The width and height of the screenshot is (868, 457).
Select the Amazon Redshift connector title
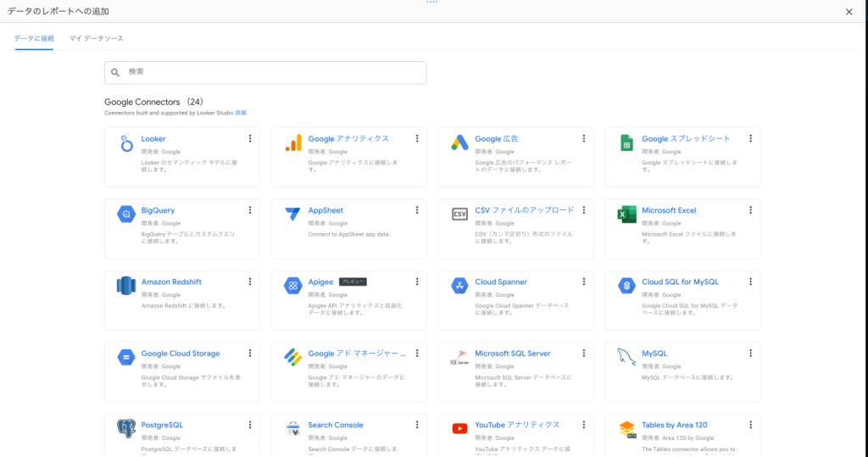click(x=171, y=281)
